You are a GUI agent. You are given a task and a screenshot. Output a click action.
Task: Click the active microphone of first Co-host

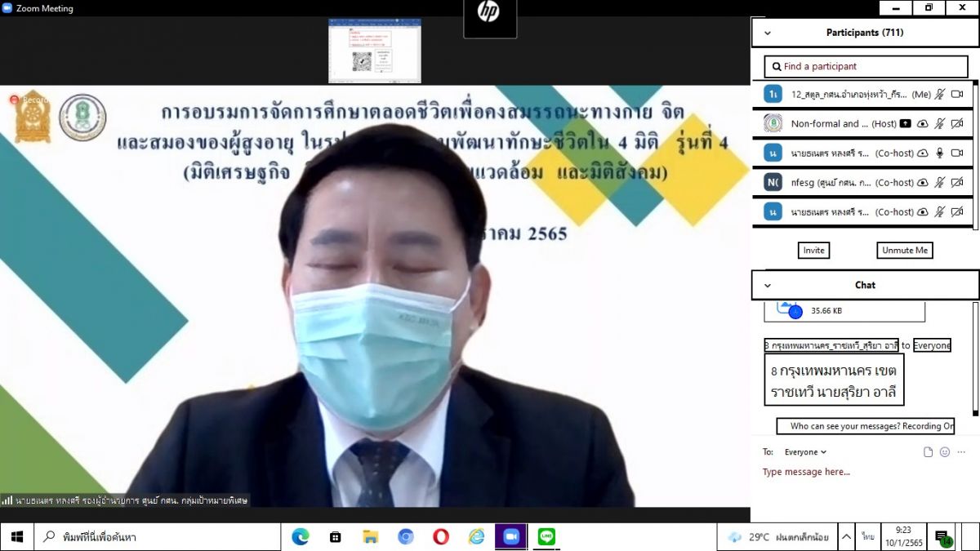[940, 153]
